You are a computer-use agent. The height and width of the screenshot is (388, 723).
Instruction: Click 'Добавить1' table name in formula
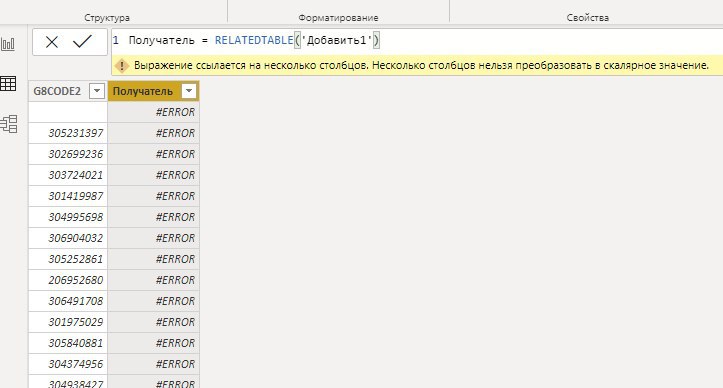(337, 41)
